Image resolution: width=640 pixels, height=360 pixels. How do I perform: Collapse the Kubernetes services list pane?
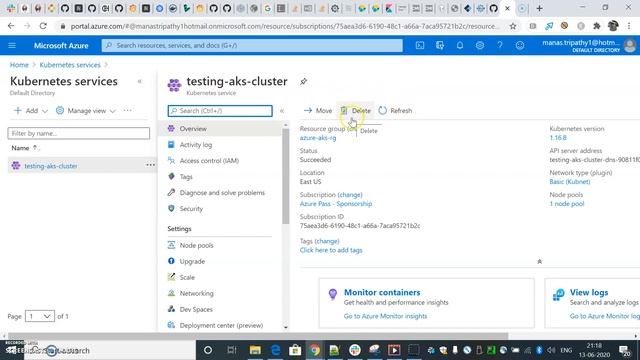coord(140,81)
